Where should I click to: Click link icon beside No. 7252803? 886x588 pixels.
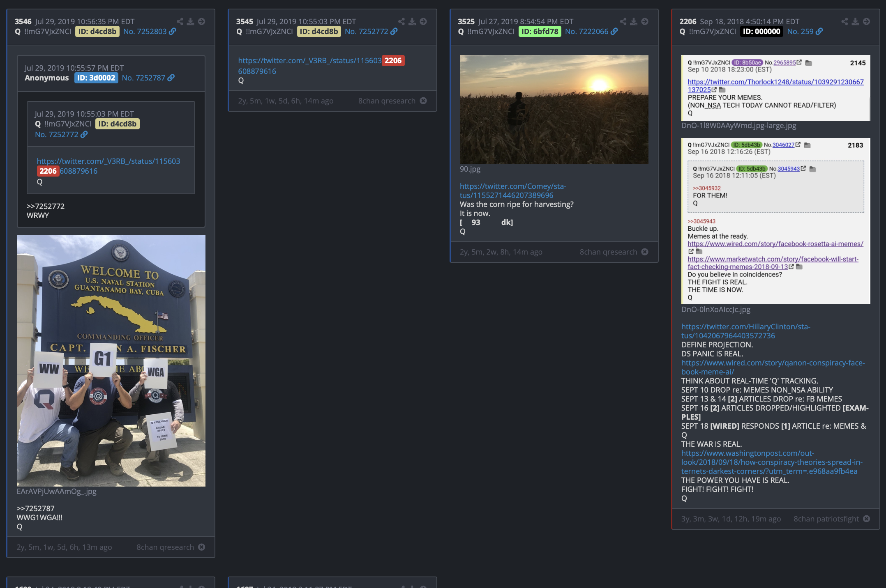click(x=173, y=31)
